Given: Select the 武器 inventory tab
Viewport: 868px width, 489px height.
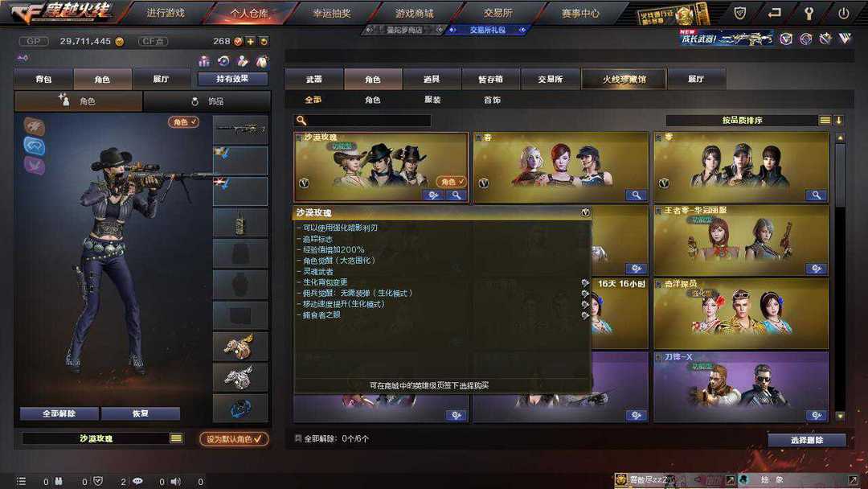Looking at the screenshot, I should pyautogui.click(x=314, y=79).
